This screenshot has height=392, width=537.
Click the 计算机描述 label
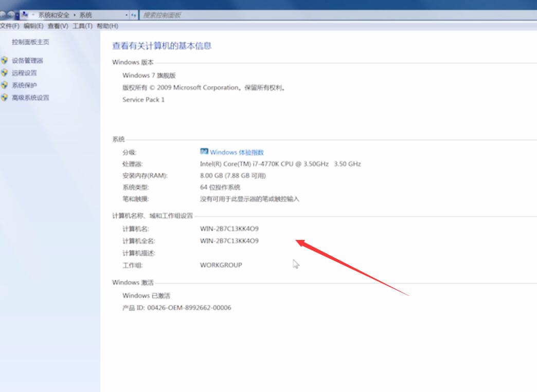(139, 253)
